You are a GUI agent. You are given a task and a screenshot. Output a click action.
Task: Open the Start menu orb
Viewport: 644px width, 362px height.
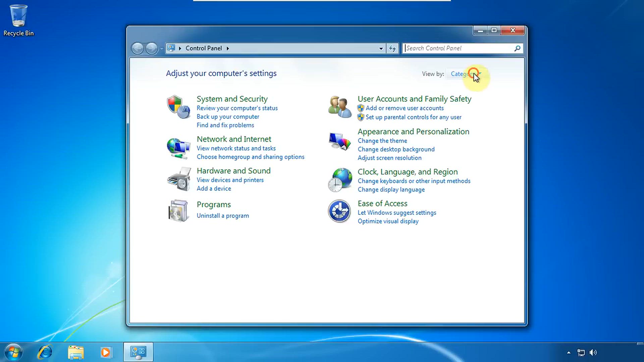click(13, 352)
